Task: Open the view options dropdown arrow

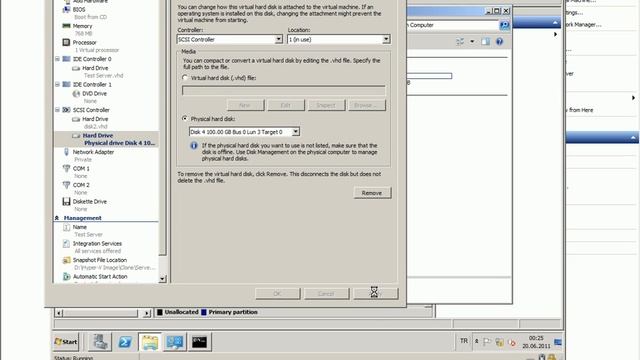Action: 472,42
